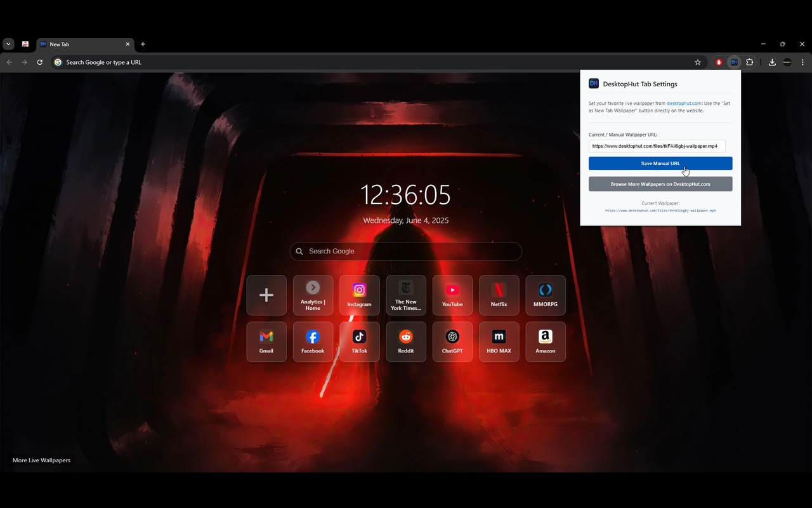Open the TikTok shortcut

click(359, 341)
